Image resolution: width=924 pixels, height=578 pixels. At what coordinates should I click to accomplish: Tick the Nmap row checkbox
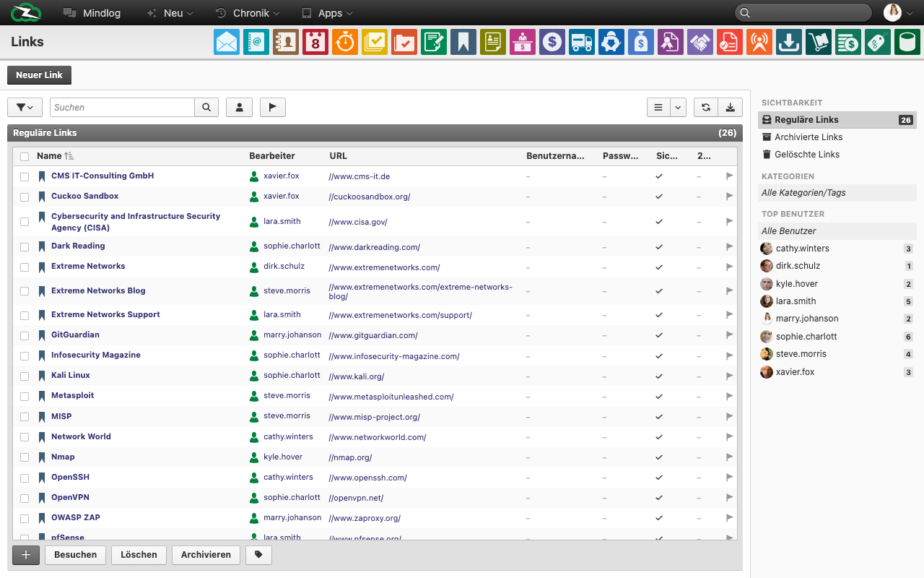[25, 457]
